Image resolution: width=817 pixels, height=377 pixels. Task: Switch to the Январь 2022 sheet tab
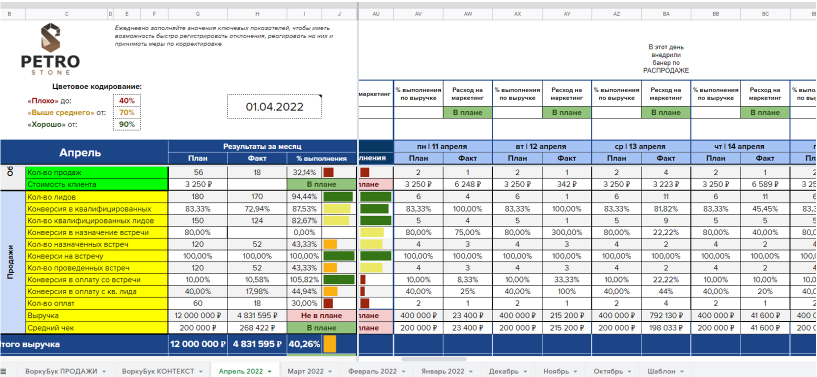pos(441,371)
